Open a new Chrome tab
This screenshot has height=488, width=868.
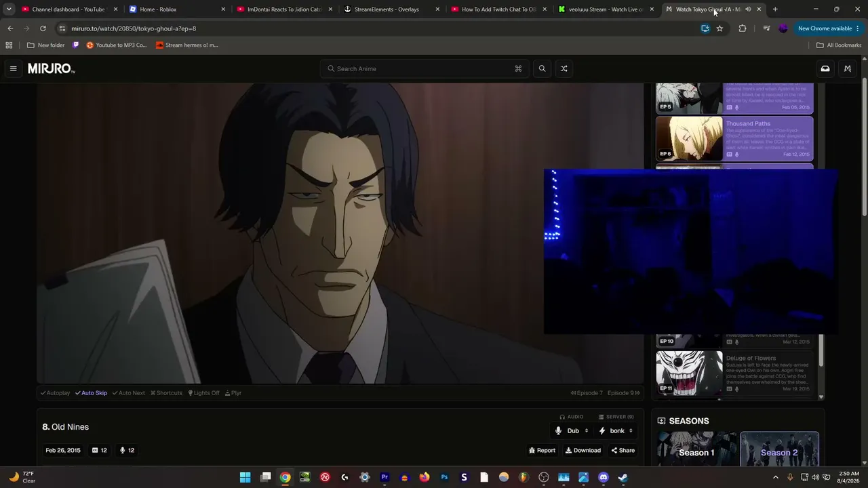tap(775, 9)
